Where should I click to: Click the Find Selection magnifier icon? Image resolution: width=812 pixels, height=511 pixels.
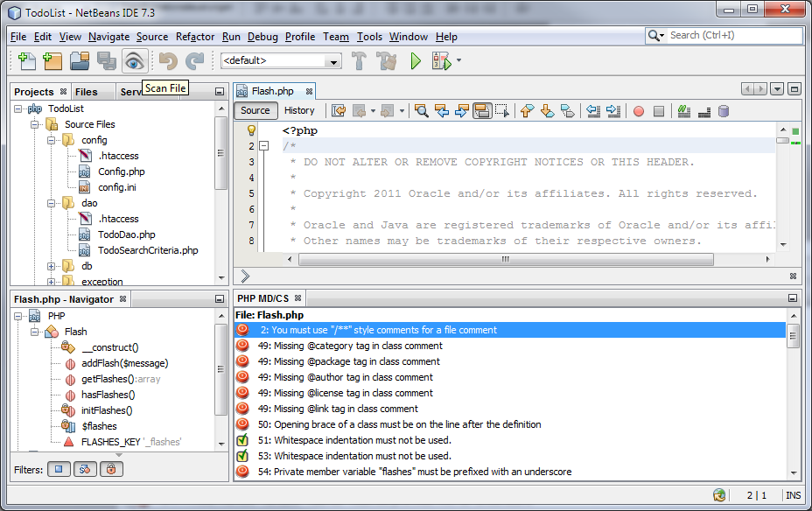[422, 111]
